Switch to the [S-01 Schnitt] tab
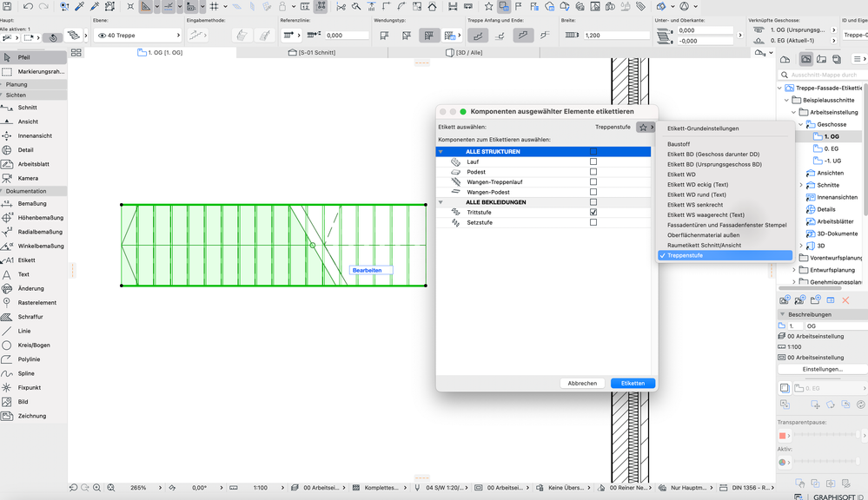Image resolution: width=868 pixels, height=500 pixels. tap(313, 53)
